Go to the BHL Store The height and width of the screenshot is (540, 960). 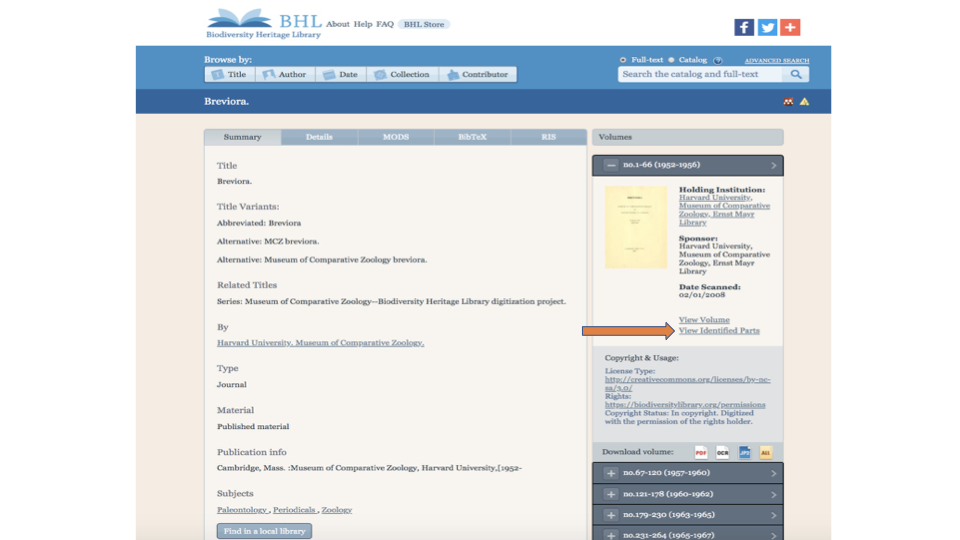pyautogui.click(x=424, y=24)
